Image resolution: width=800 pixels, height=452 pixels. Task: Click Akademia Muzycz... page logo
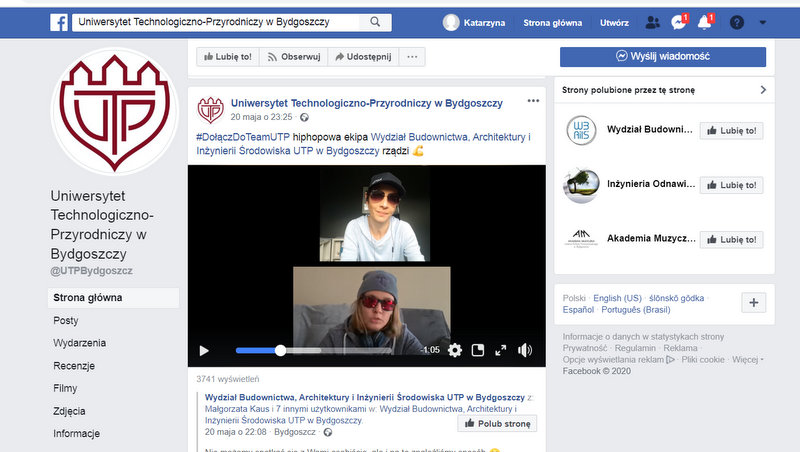(x=581, y=239)
